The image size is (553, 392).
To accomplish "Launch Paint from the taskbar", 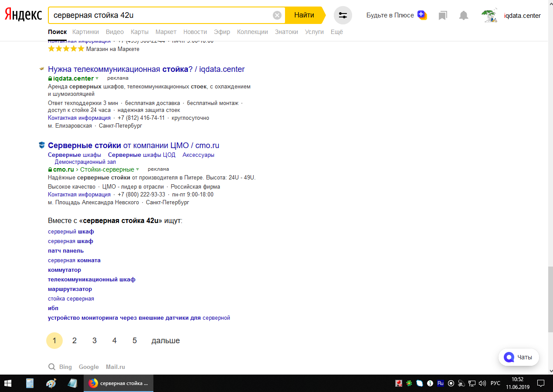I will [x=51, y=383].
